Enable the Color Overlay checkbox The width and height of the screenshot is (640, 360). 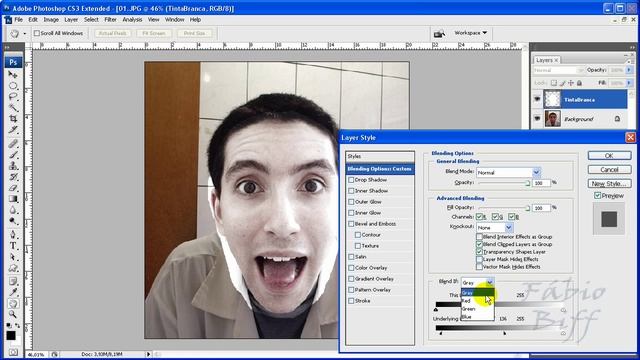[351, 268]
